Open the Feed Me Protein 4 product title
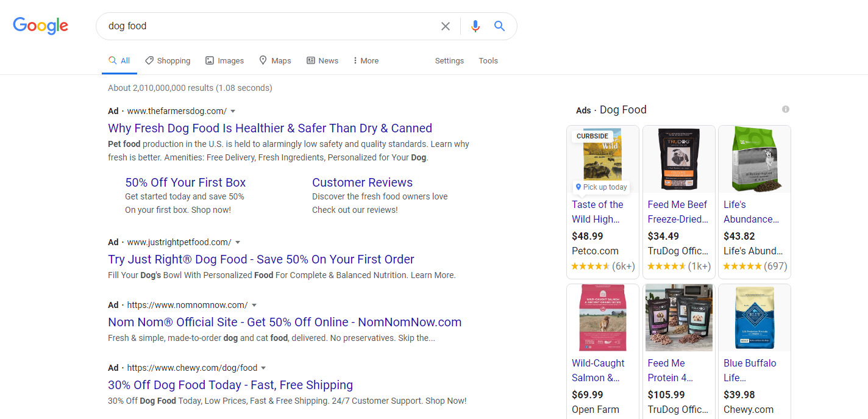The height and width of the screenshot is (419, 868). click(671, 370)
